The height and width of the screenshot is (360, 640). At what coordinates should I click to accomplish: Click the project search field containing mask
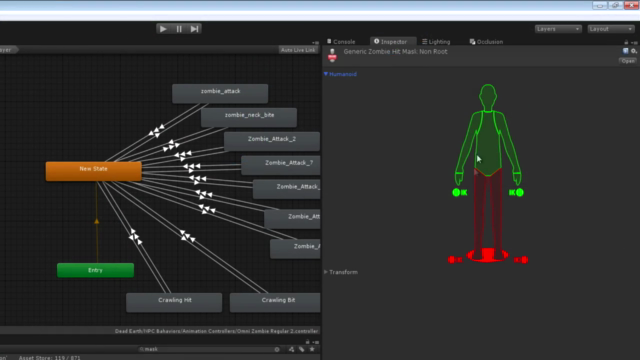pyautogui.click(x=209, y=349)
